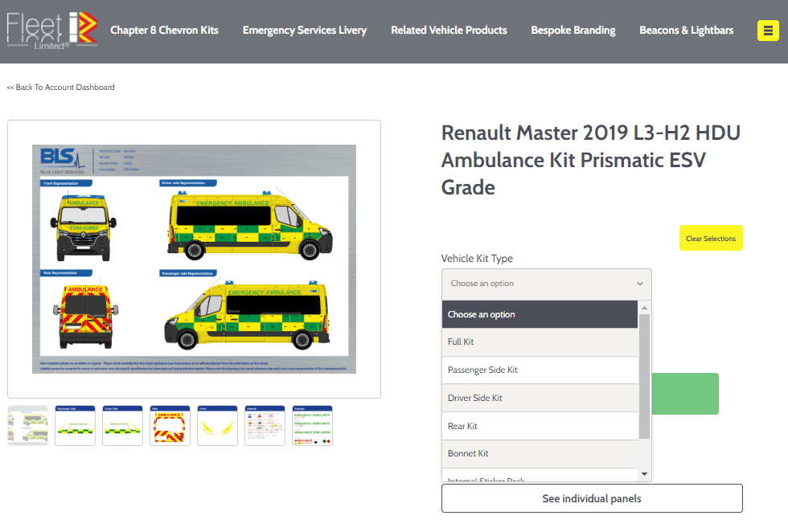
Task: Go to Related Vehicle Products
Action: [x=449, y=31]
